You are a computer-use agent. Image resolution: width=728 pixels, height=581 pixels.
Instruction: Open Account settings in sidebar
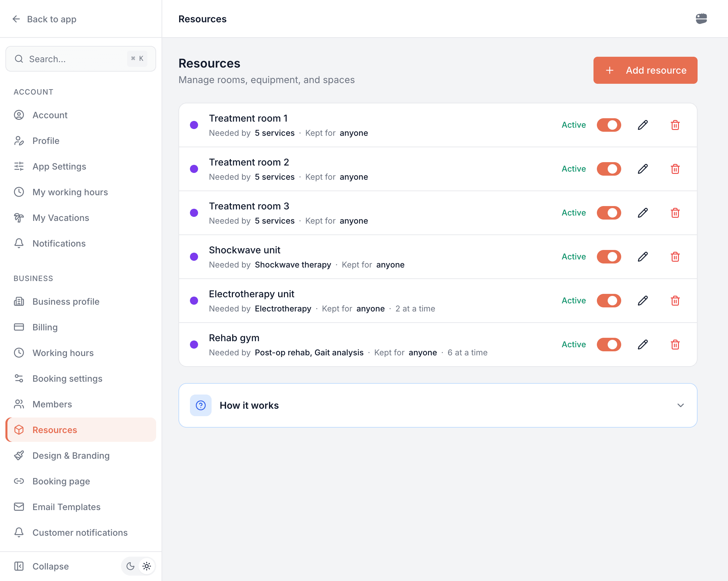point(81,115)
